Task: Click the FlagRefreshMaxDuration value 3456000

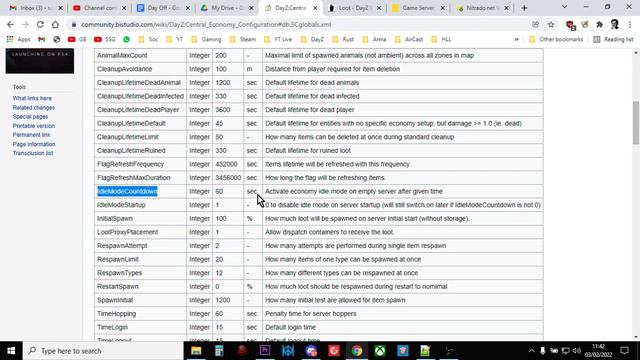Action: pos(228,178)
